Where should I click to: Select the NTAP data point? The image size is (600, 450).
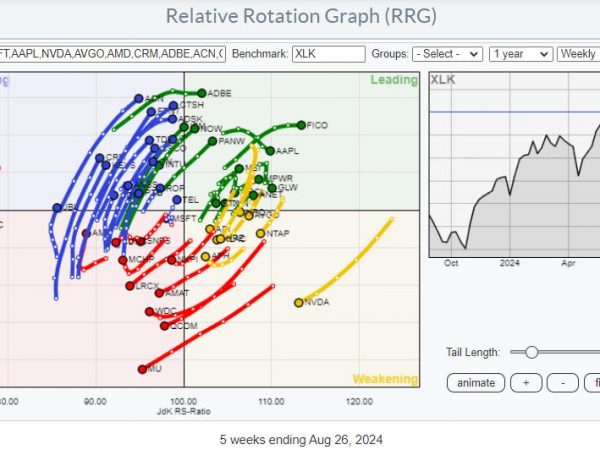pos(261,233)
